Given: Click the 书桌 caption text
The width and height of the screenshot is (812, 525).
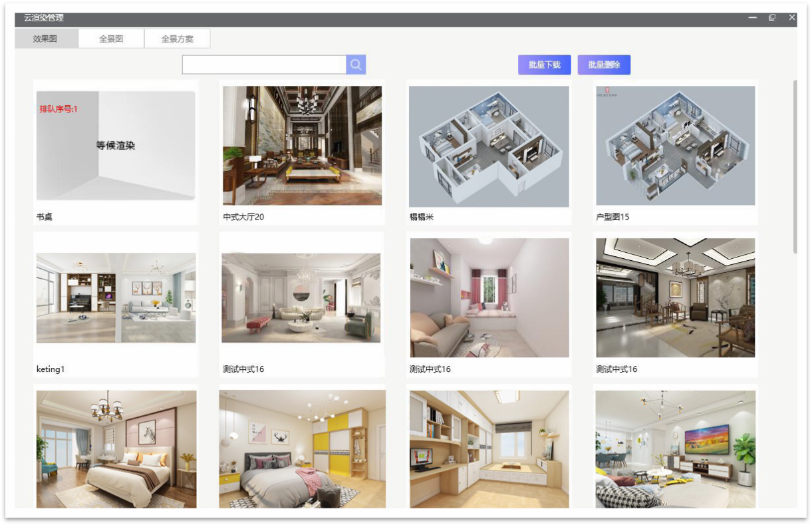Looking at the screenshot, I should (x=45, y=217).
